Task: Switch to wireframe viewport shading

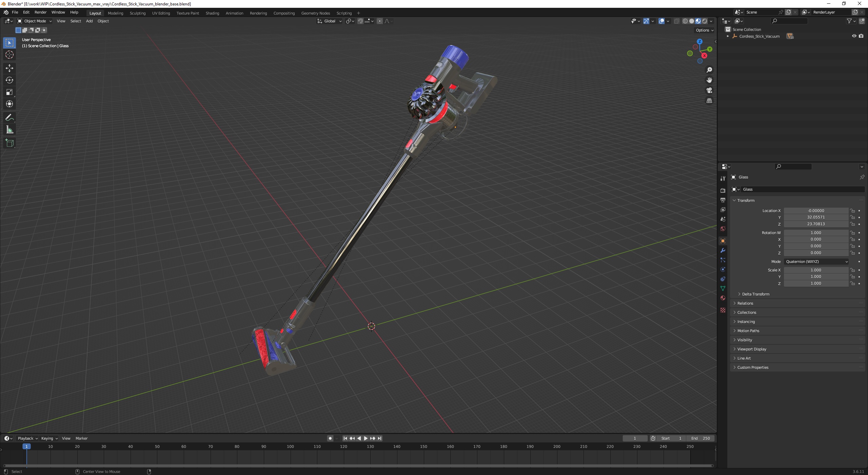Action: pyautogui.click(x=685, y=21)
